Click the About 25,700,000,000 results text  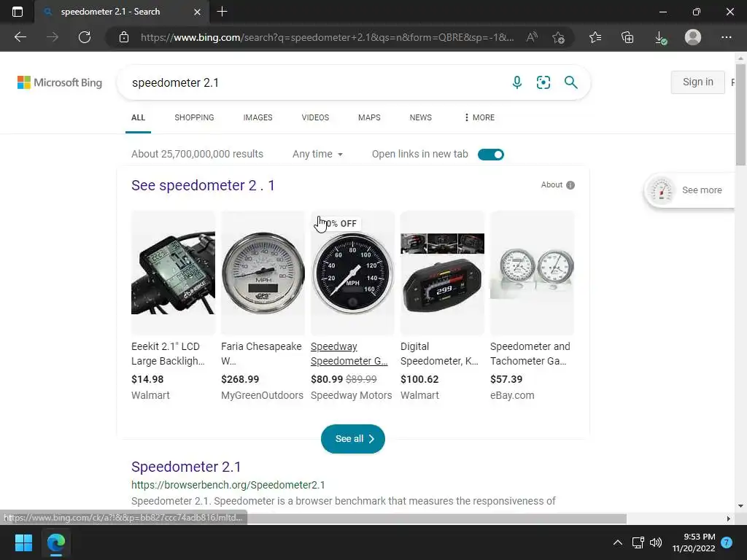coord(197,154)
